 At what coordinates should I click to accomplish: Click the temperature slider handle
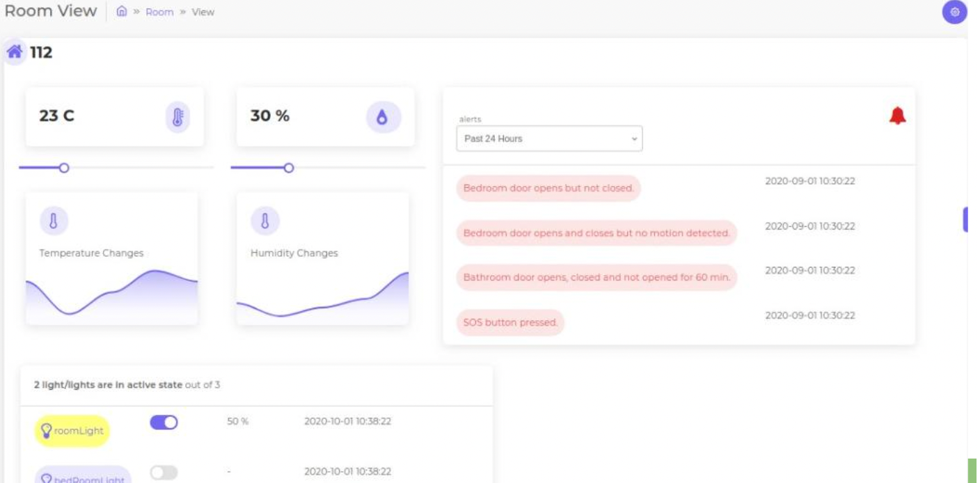click(64, 168)
